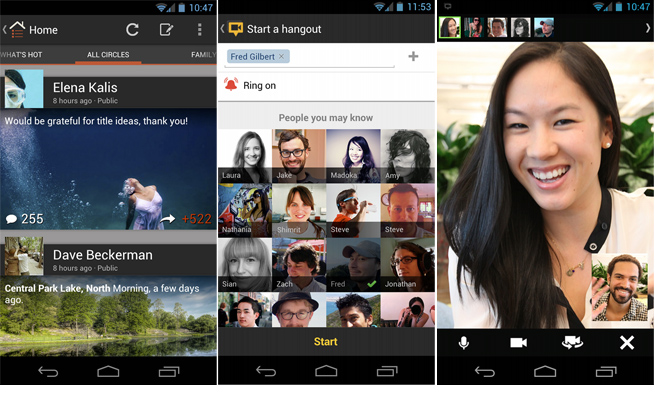Select Zach in the people grid
655x395 pixels.
(299, 265)
